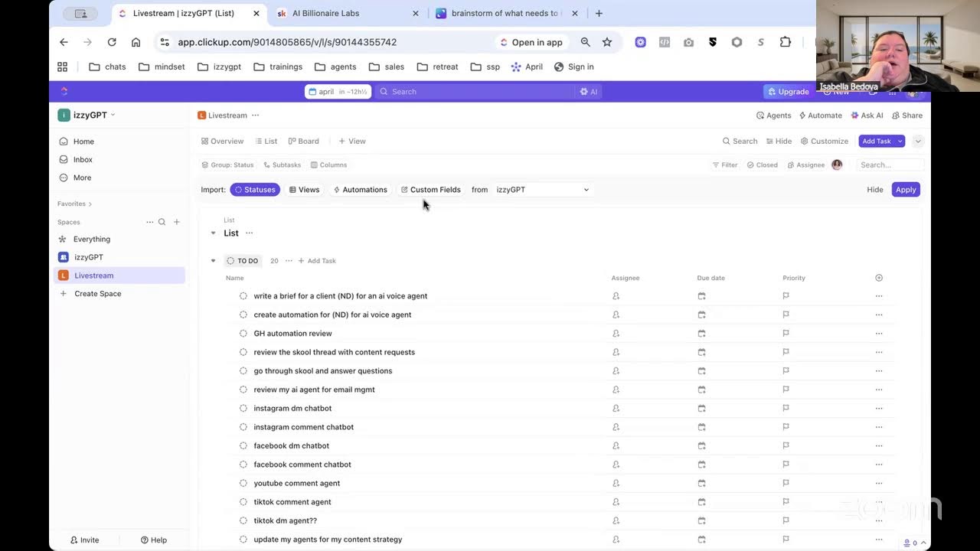Expand the chevron next to Add Task
Viewport: 980px width, 551px height.
[x=917, y=141]
